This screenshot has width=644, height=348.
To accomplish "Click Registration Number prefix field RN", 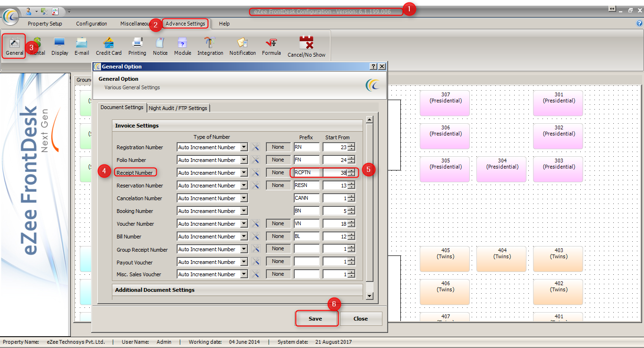I will (306, 147).
